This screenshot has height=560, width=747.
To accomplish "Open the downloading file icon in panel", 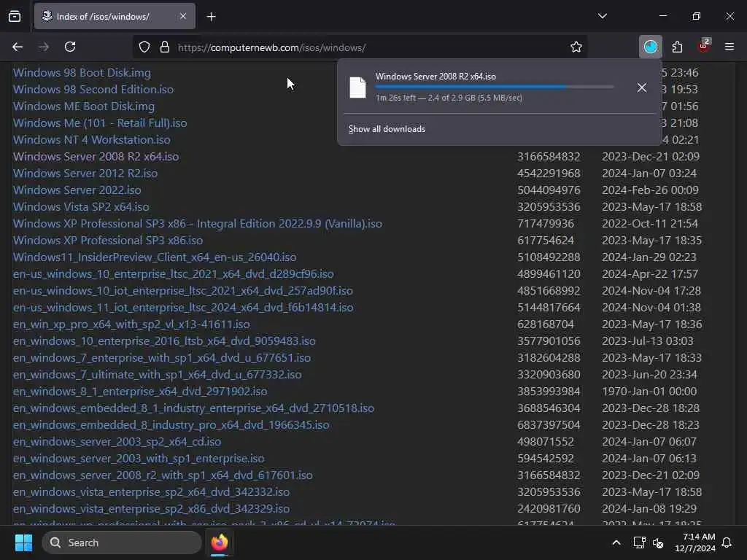I will tap(357, 87).
